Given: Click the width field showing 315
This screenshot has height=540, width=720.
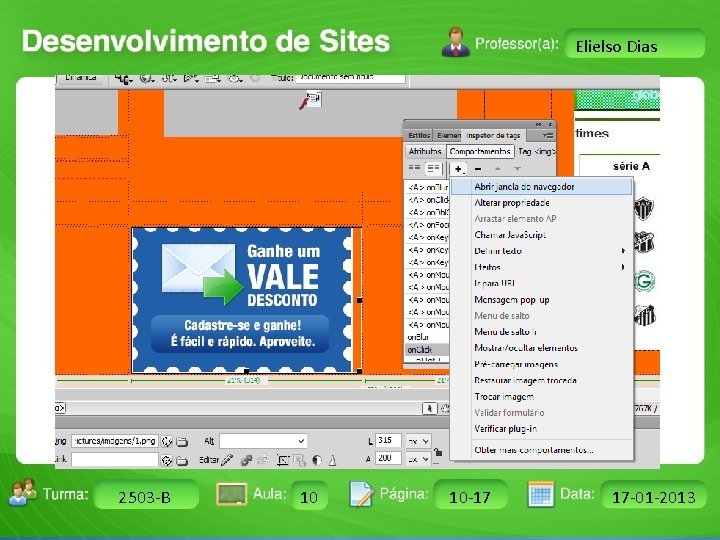Looking at the screenshot, I should point(388,440).
